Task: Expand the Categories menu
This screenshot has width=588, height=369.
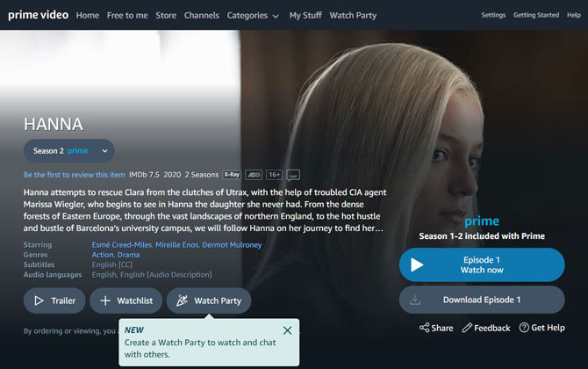Action: 253,16
